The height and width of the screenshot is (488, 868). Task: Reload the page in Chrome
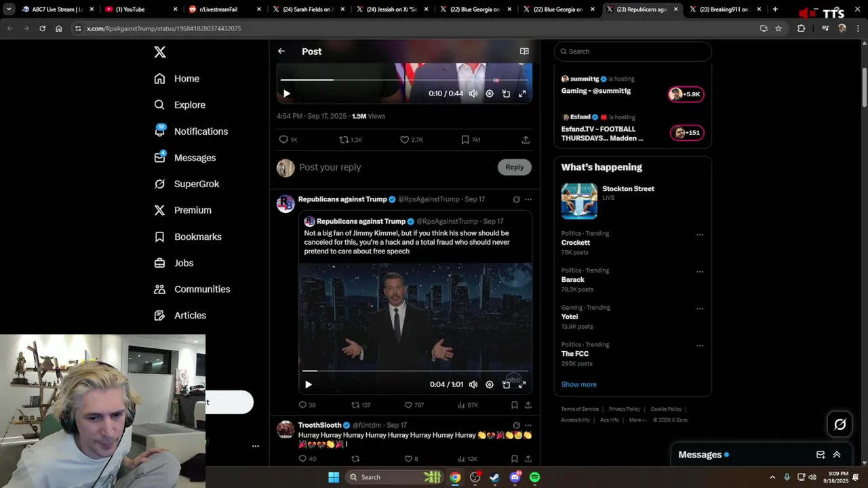(x=42, y=28)
